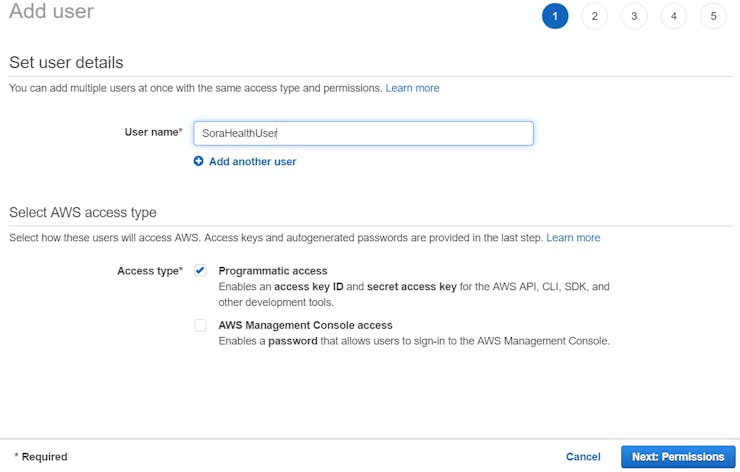Screen dimensions: 740x472
Task: Go to step 1 in the wizard
Action: coord(555,16)
